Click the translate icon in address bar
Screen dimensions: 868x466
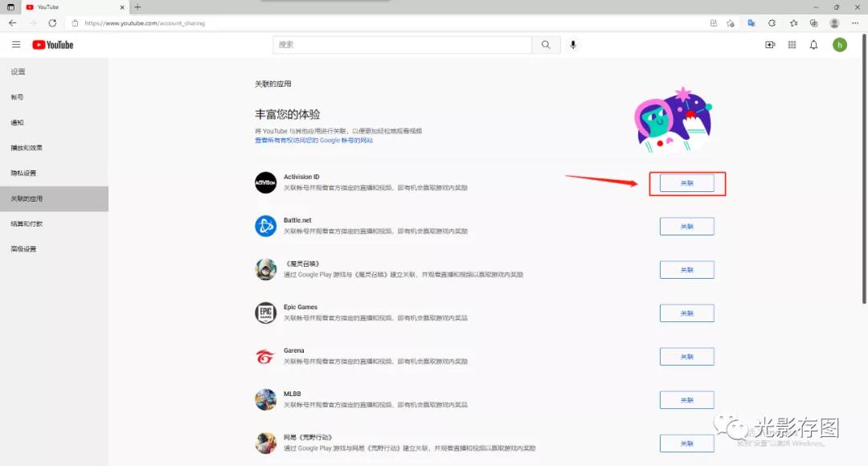pyautogui.click(x=748, y=23)
